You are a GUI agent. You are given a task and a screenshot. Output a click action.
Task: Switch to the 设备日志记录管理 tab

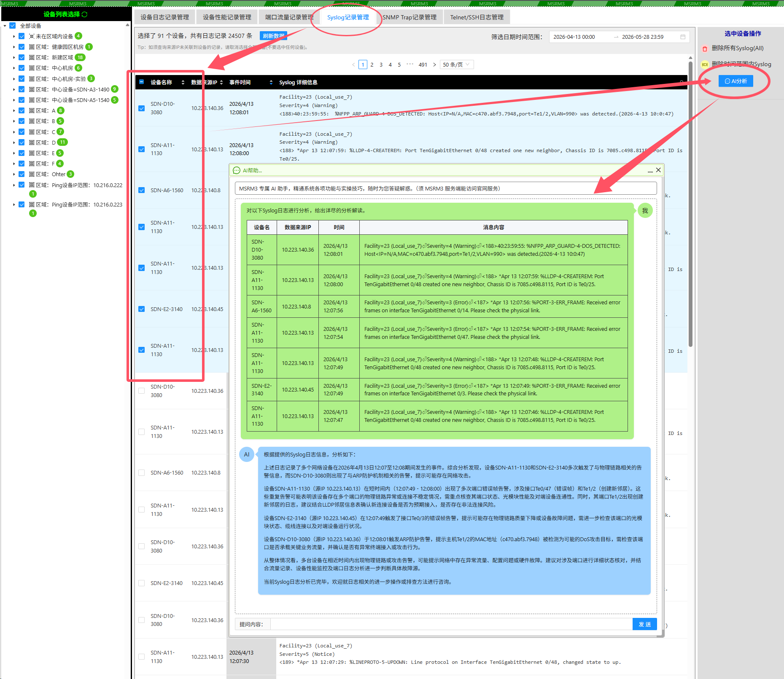(165, 17)
